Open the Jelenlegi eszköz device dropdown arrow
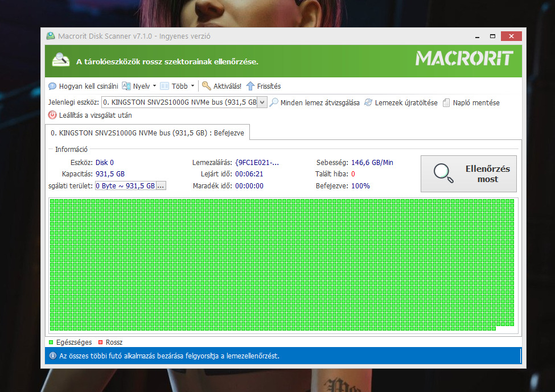The width and height of the screenshot is (555, 392). (262, 102)
